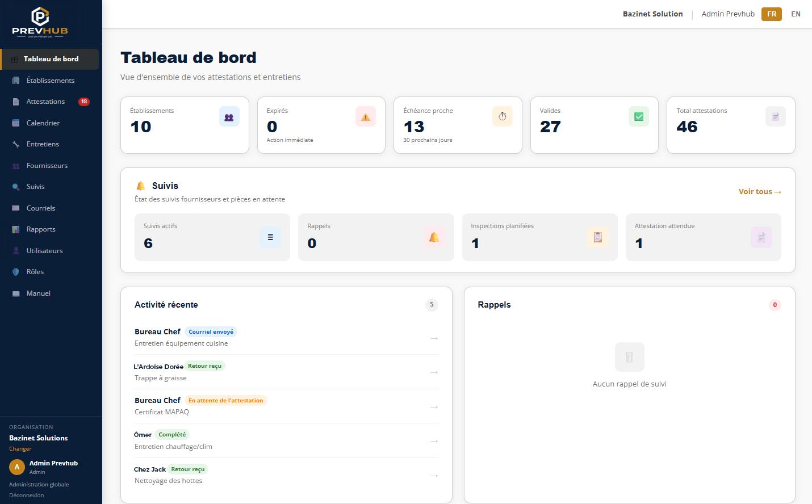Viewport: 812px width, 504px height.
Task: Open the Courriels sidebar page
Action: point(50,208)
